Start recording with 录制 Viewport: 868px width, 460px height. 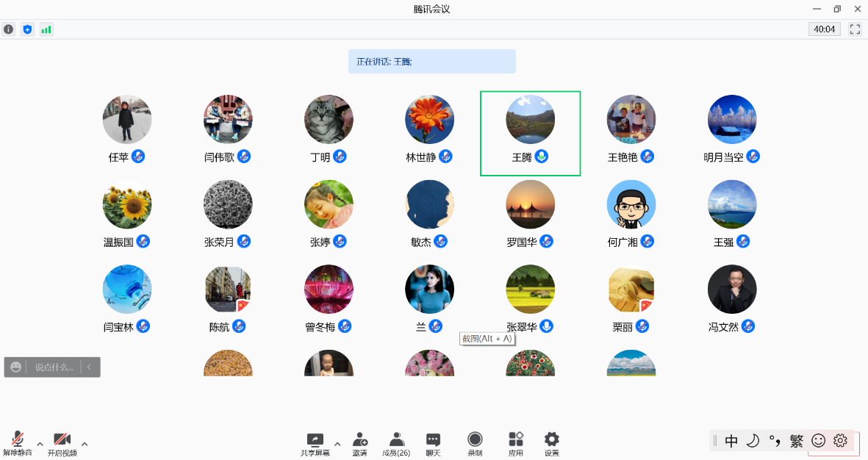pyautogui.click(x=476, y=443)
